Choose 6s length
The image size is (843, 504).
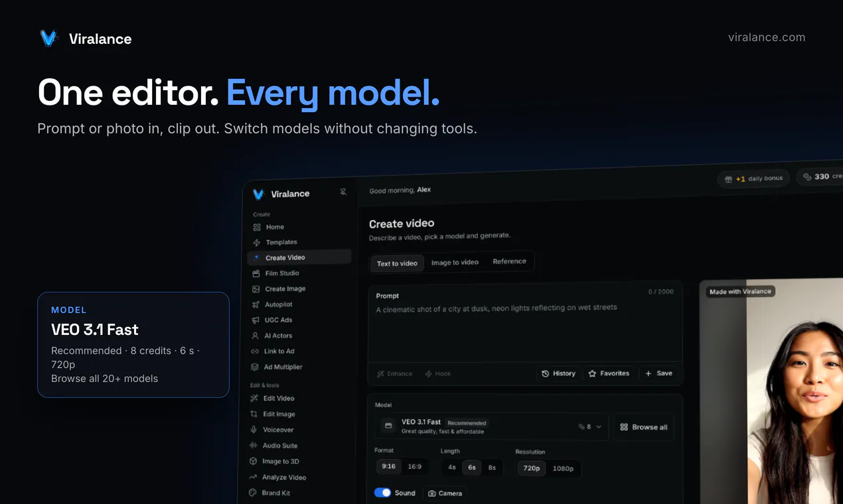pyautogui.click(x=472, y=467)
